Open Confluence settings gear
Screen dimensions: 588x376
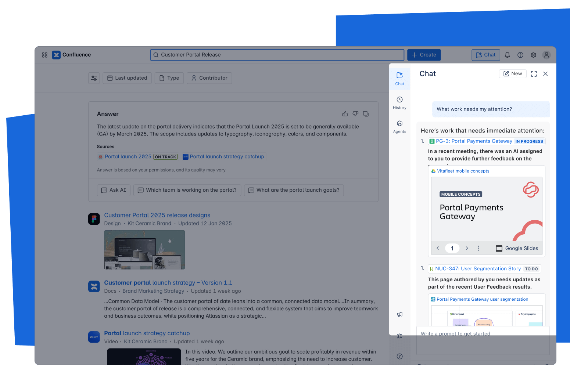tap(533, 55)
